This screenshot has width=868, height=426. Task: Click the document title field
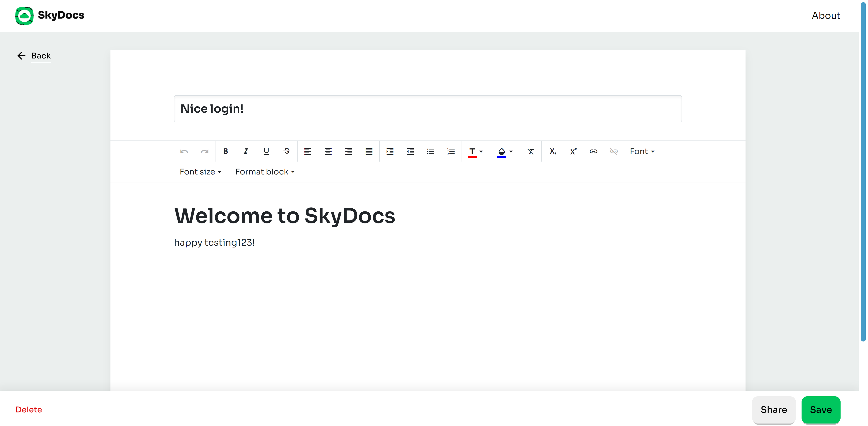pos(428,109)
